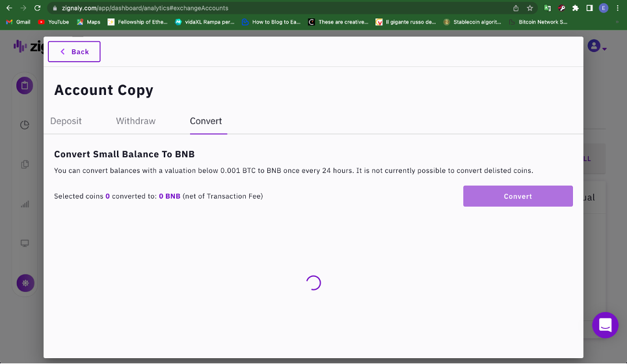Open Gmail bookmark
The height and width of the screenshot is (364, 627).
pos(18,22)
